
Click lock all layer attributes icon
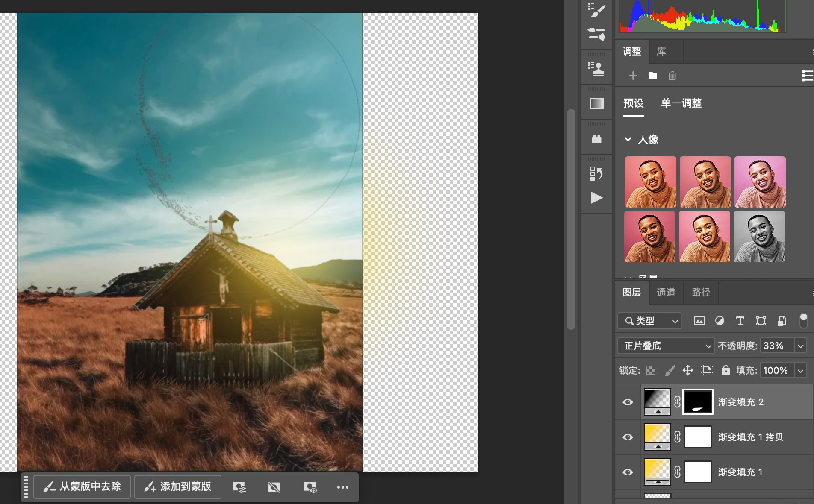pos(726,370)
